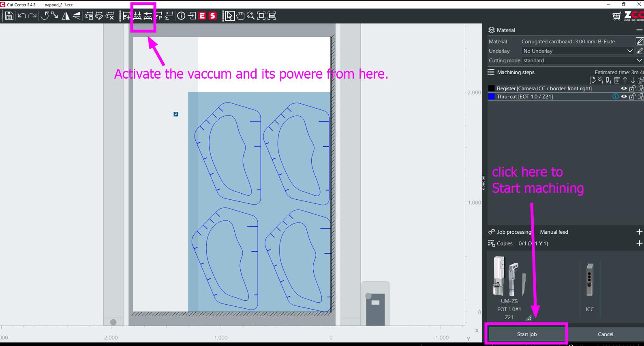This screenshot has height=346, width=644.
Task: Expand the Job processing section with plus
Action: coord(639,232)
